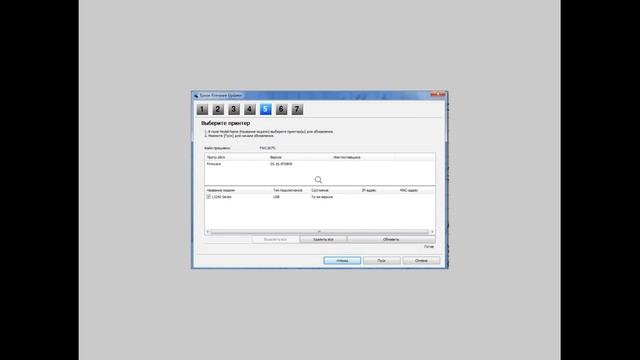Click the horizontal scrollbar right arrow
The width and height of the screenshot is (640, 360).
pos(432,232)
